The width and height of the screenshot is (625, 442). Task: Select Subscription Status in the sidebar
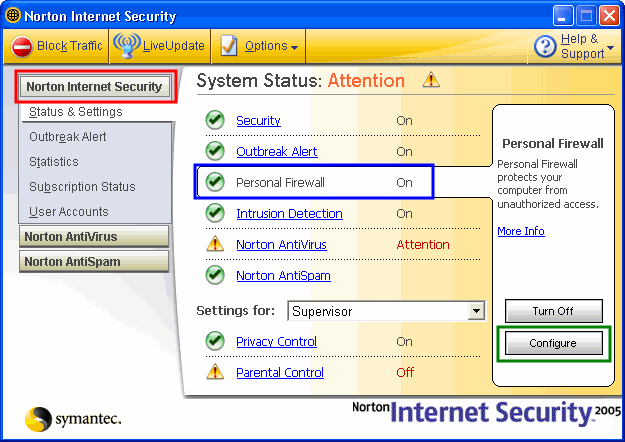(x=82, y=187)
